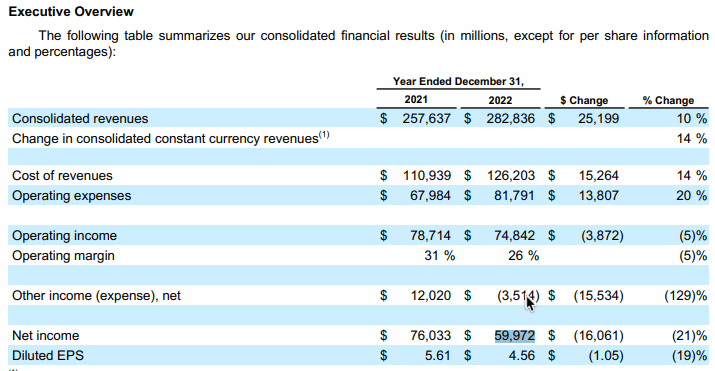Click 2022 consolidated revenues value 282,836
The width and height of the screenshot is (715, 371).
click(510, 119)
